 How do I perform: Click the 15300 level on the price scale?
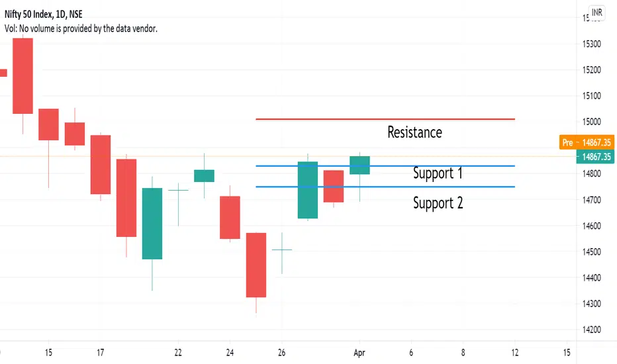pyautogui.click(x=591, y=44)
